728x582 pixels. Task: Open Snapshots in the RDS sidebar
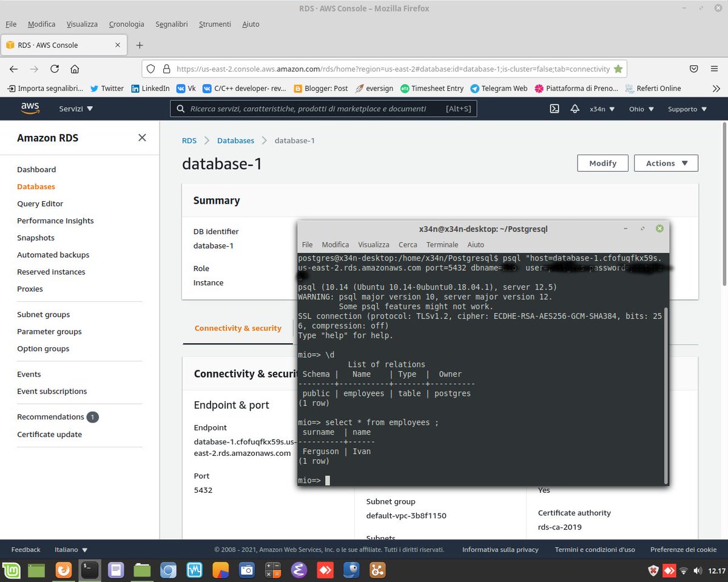pos(36,238)
